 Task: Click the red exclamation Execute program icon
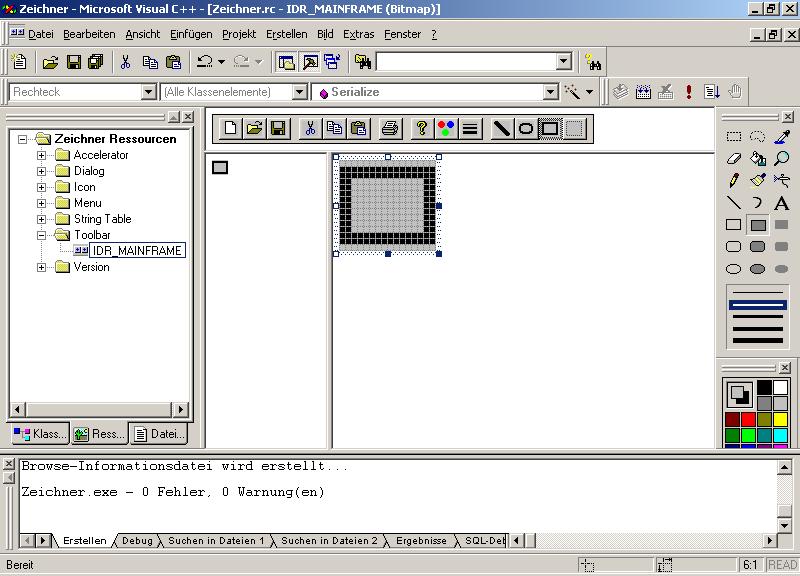coord(689,92)
